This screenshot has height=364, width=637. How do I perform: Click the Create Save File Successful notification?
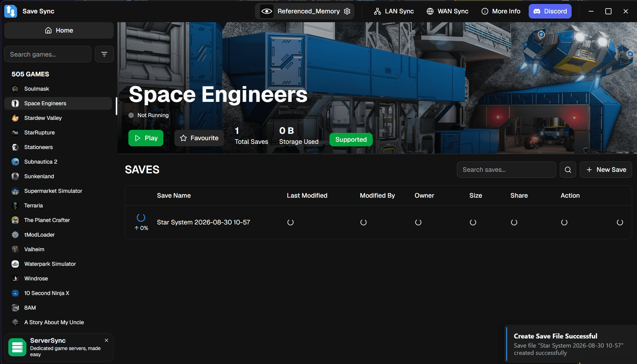point(571,344)
